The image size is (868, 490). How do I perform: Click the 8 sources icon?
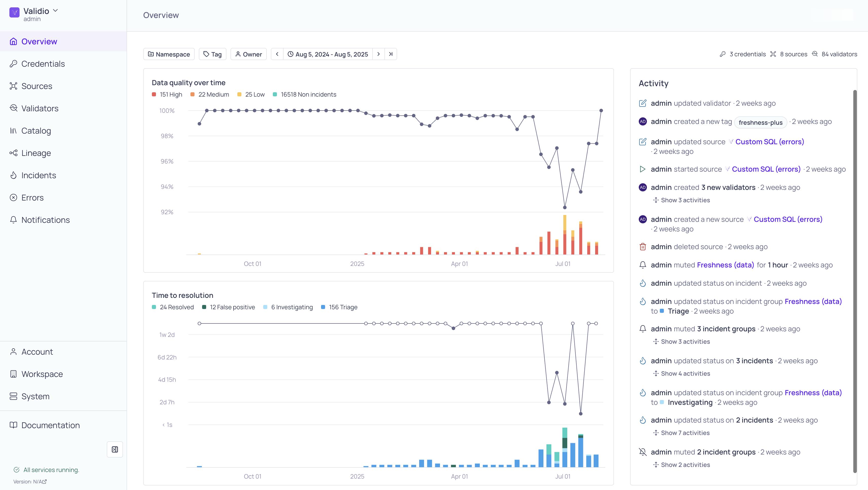pos(773,54)
